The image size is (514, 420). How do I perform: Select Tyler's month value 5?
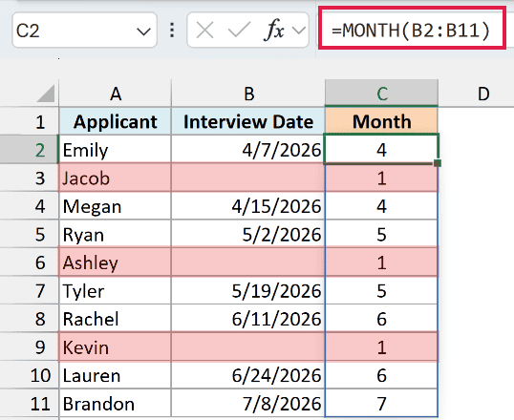381,290
